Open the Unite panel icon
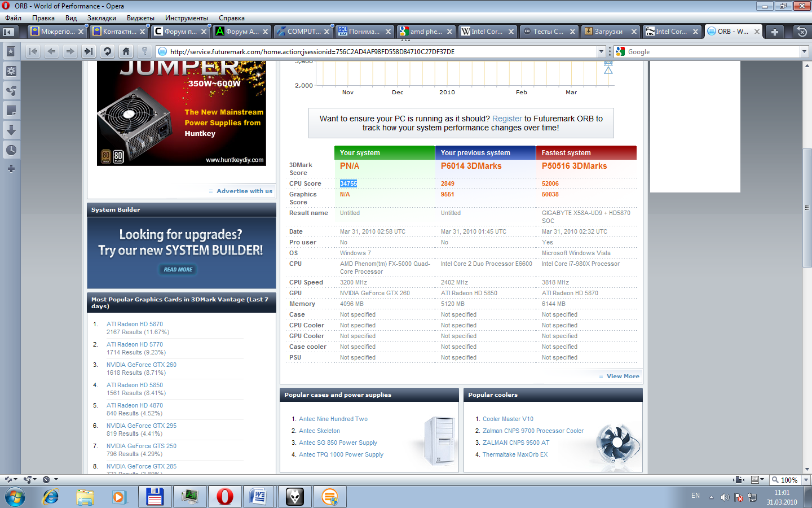This screenshot has height=508, width=812. coord(11,91)
